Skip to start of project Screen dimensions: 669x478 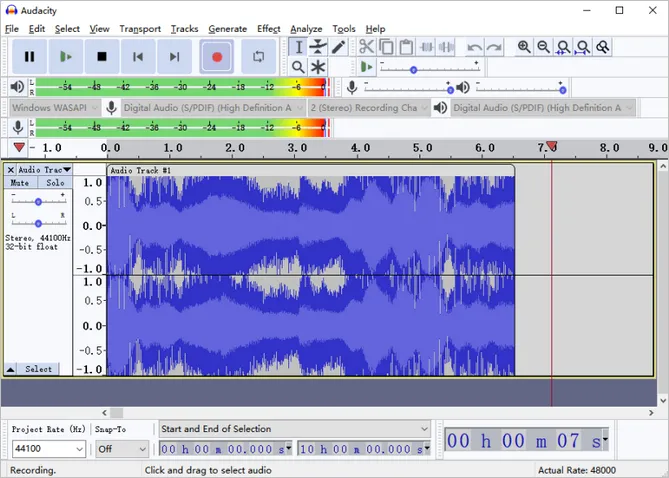point(138,56)
